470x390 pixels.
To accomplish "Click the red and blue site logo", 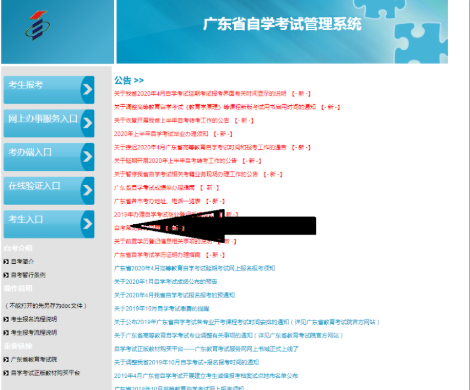I will pyautogui.click(x=37, y=25).
